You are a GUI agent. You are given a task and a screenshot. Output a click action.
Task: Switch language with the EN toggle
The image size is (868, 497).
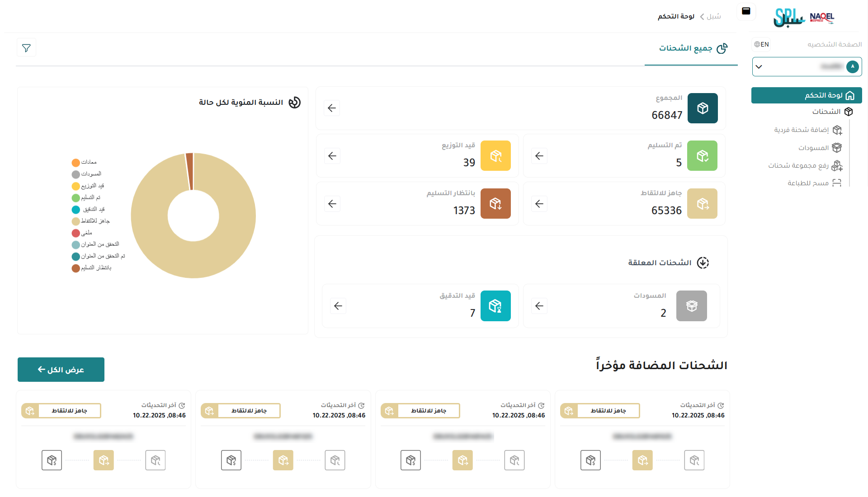click(761, 44)
